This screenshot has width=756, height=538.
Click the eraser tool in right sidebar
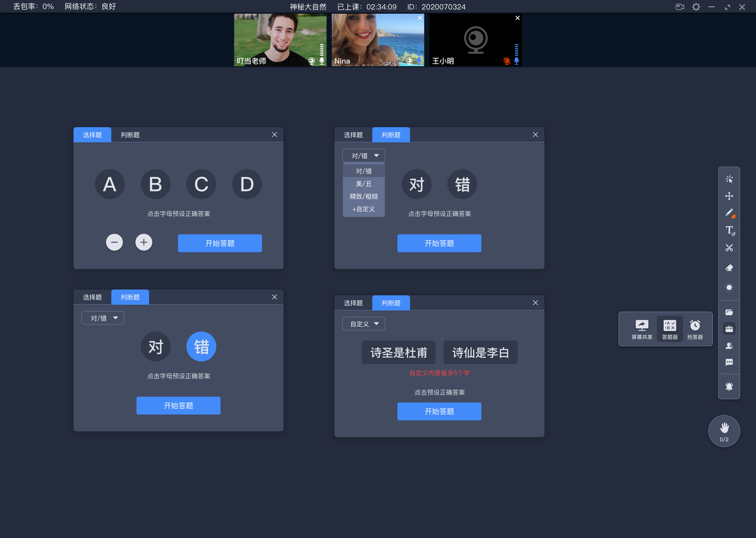tap(729, 267)
